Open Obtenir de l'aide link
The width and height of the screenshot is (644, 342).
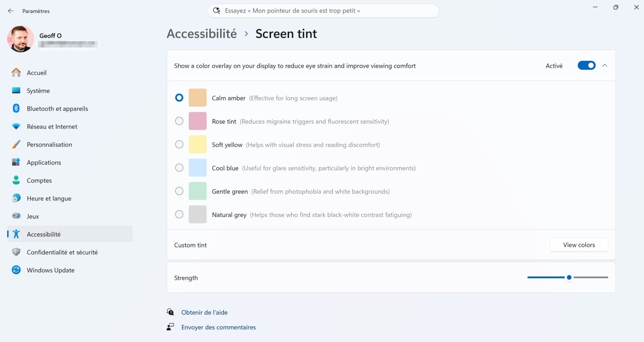click(205, 312)
